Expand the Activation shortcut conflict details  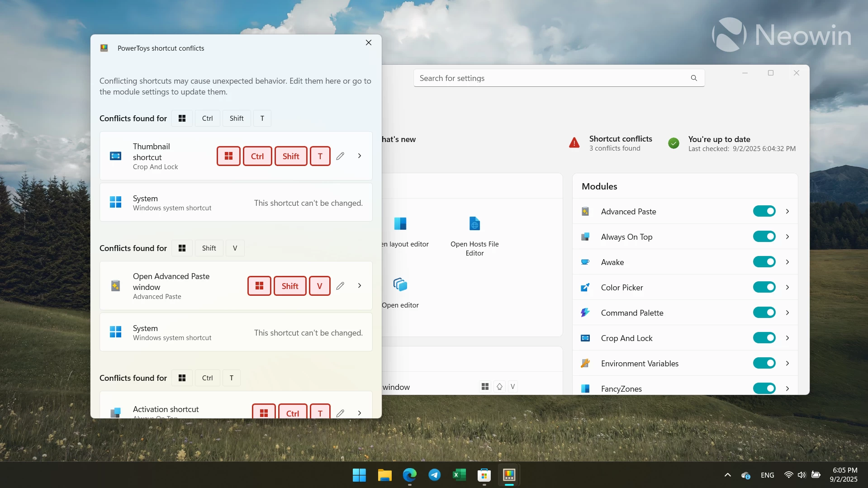[359, 412]
